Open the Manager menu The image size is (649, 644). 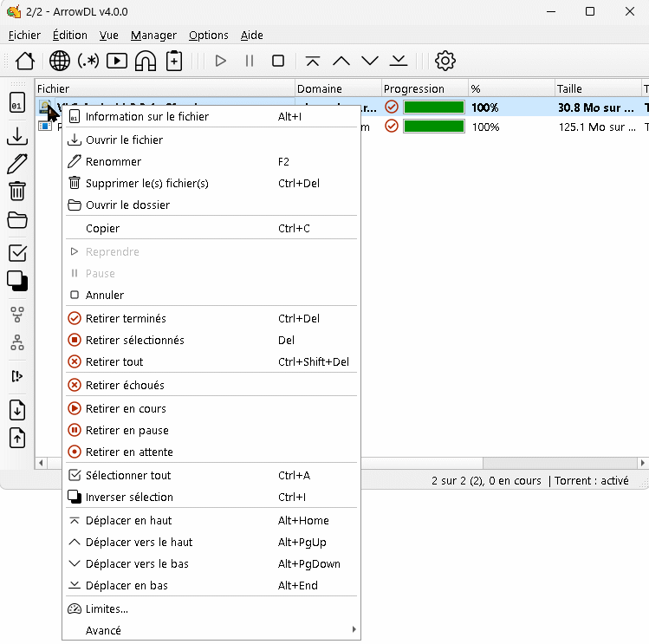point(153,36)
